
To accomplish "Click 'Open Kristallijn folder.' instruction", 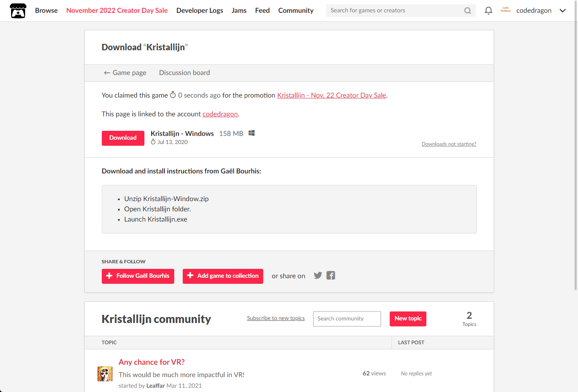I will coord(158,209).
